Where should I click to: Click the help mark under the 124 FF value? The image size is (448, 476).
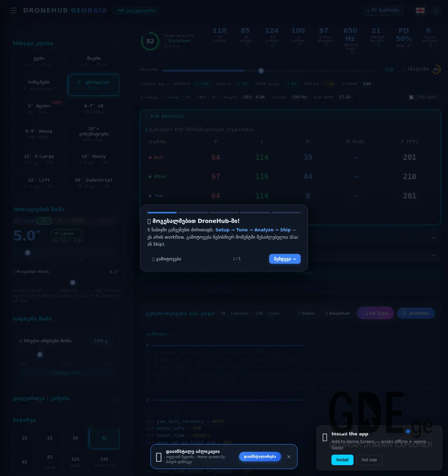tap(274, 45)
